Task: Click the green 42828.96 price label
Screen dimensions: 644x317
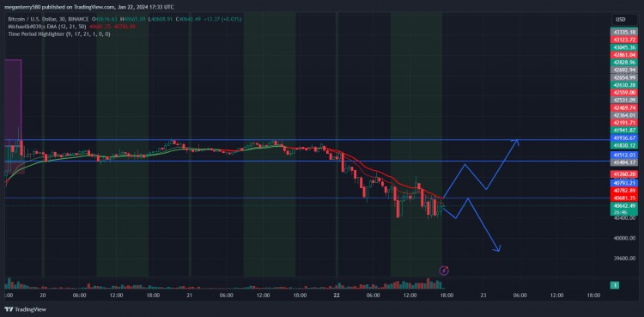Action: 623,63
